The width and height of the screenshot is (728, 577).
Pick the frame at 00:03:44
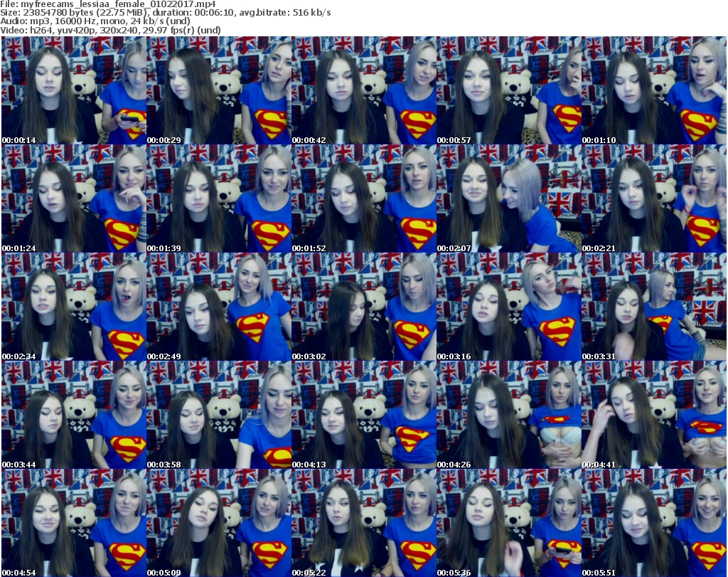click(x=74, y=415)
